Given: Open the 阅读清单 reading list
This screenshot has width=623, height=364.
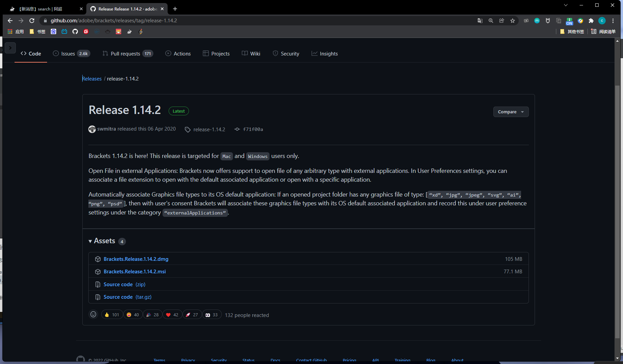Looking at the screenshot, I should pos(603,31).
